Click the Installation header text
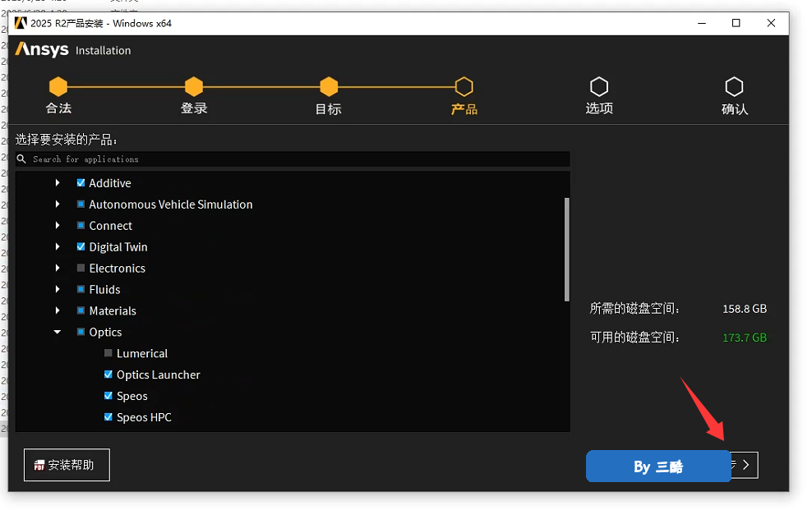Screen dimensions: 812x510 click(103, 51)
